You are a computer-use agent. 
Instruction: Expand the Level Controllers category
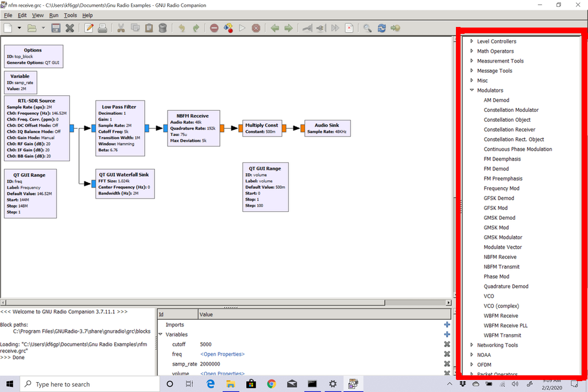coord(472,41)
